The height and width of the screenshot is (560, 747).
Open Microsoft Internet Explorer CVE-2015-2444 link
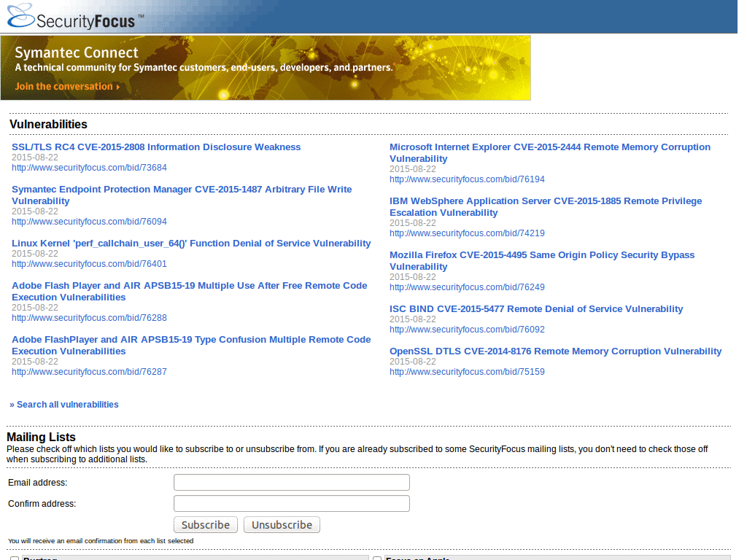(x=550, y=153)
